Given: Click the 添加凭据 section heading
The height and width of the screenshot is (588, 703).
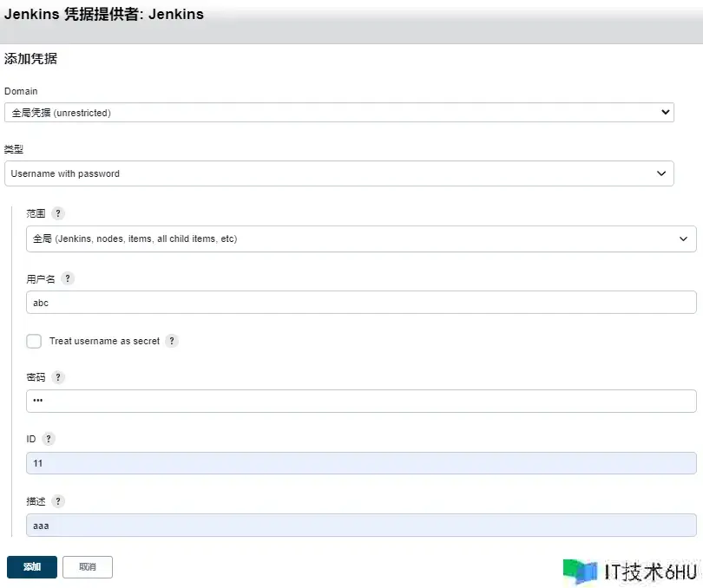Looking at the screenshot, I should (x=31, y=59).
